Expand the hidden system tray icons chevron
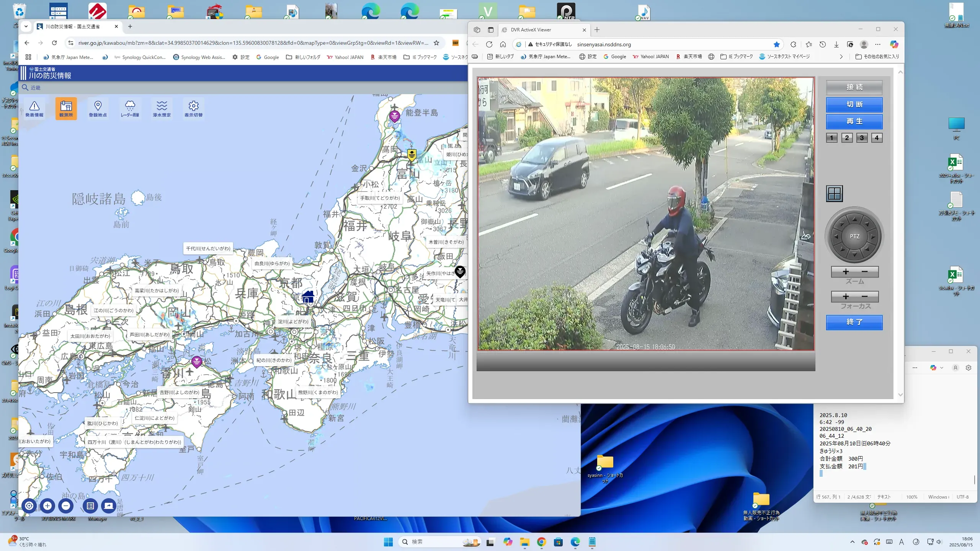Image resolution: width=980 pixels, height=551 pixels. pos(852,542)
